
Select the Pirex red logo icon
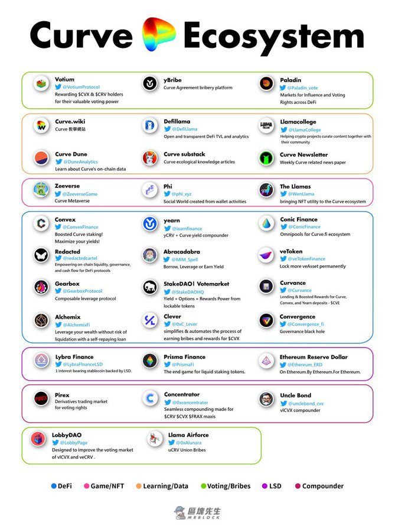(41, 398)
